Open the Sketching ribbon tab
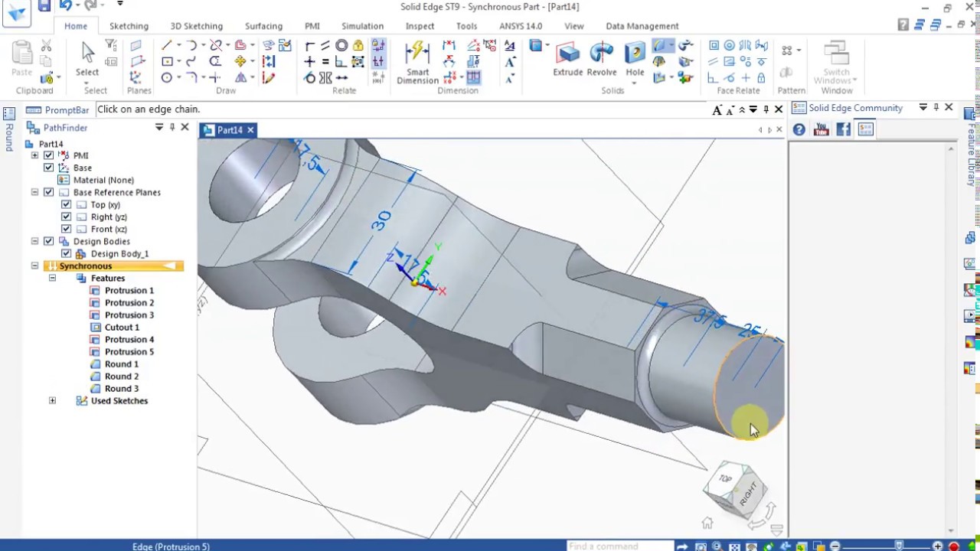 pos(129,26)
